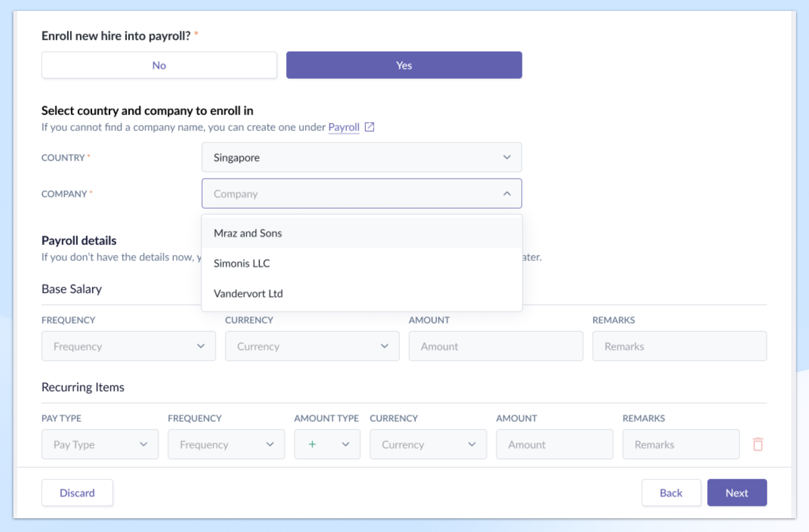This screenshot has width=809, height=532.
Task: Click the Next button
Action: (x=737, y=493)
